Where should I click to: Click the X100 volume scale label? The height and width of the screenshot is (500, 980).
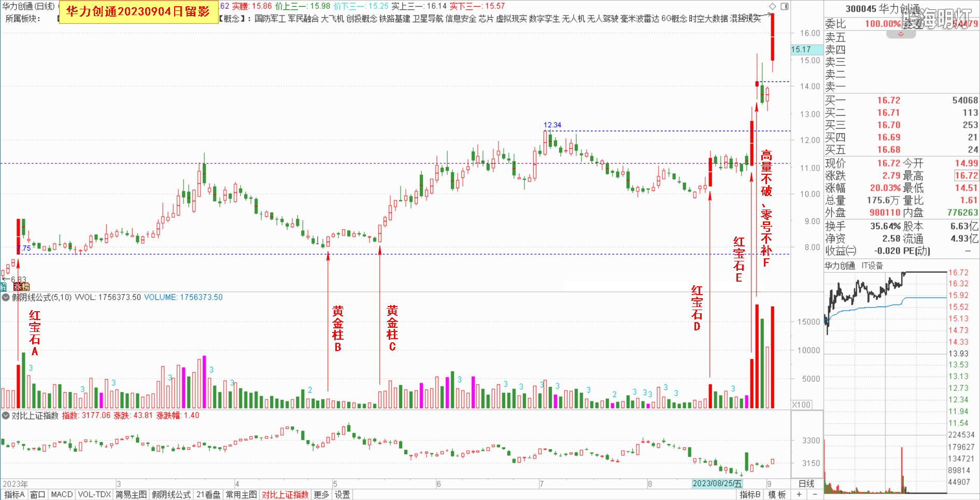click(x=802, y=405)
